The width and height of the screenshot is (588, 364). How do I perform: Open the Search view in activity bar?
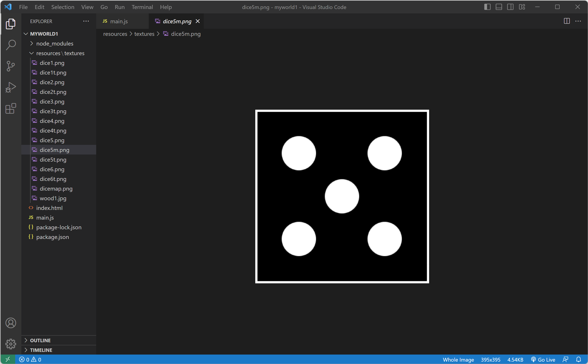pyautogui.click(x=11, y=45)
